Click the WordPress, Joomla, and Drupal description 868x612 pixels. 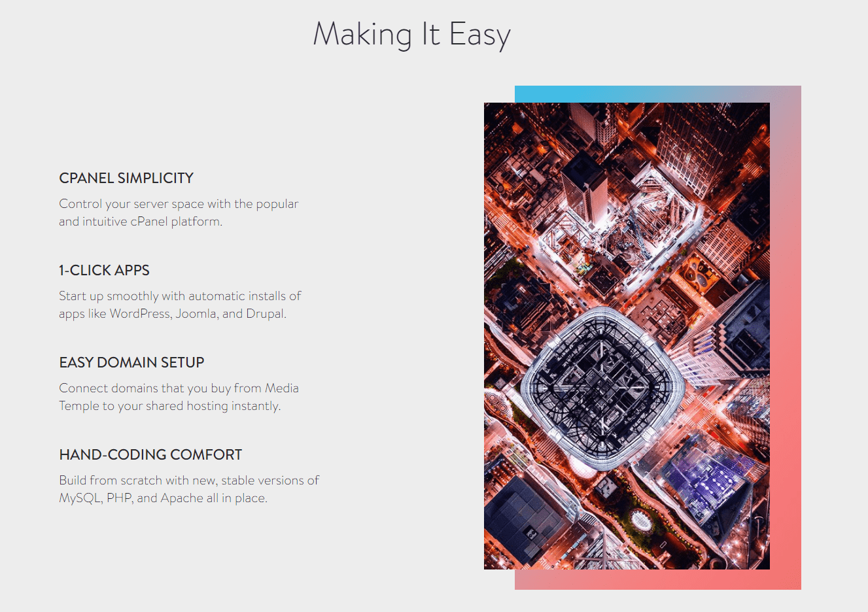coord(180,305)
